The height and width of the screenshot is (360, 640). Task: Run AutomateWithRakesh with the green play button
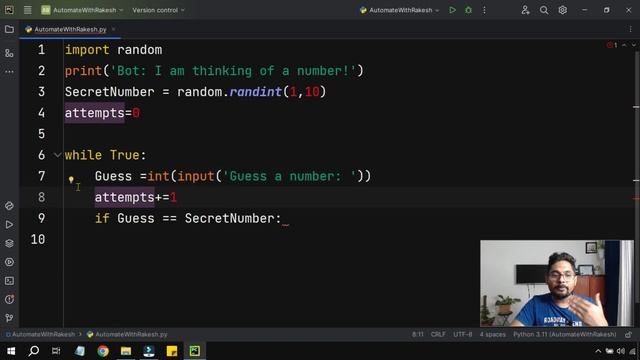[x=452, y=10]
